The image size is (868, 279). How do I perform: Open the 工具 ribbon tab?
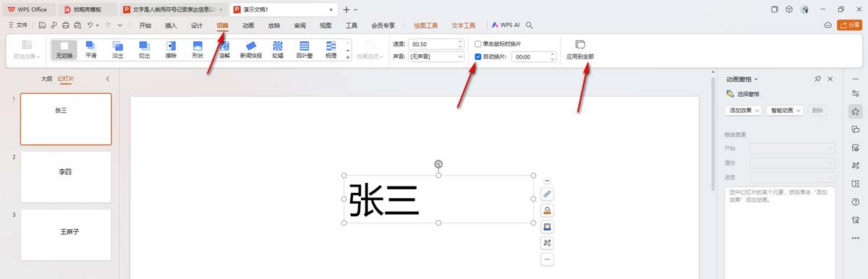(x=352, y=25)
